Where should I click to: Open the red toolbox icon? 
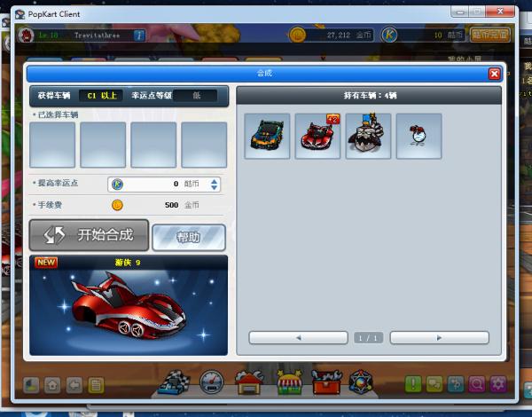(326, 382)
